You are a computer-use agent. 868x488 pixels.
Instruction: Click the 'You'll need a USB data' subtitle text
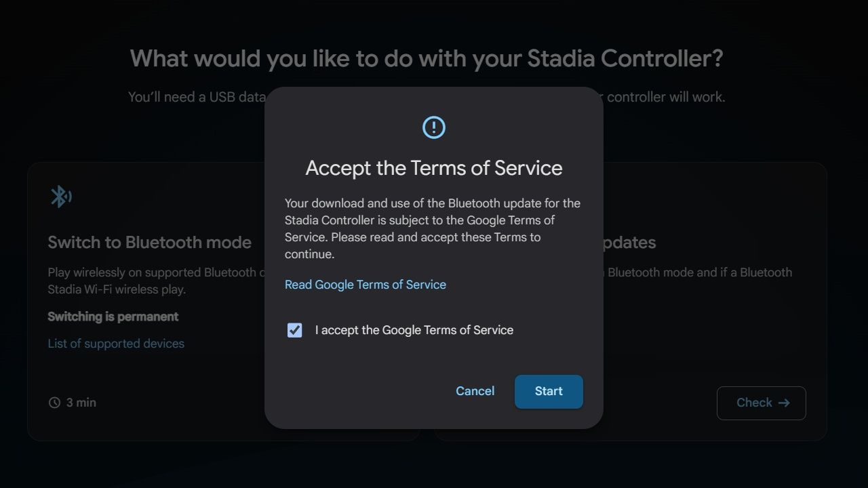click(197, 97)
